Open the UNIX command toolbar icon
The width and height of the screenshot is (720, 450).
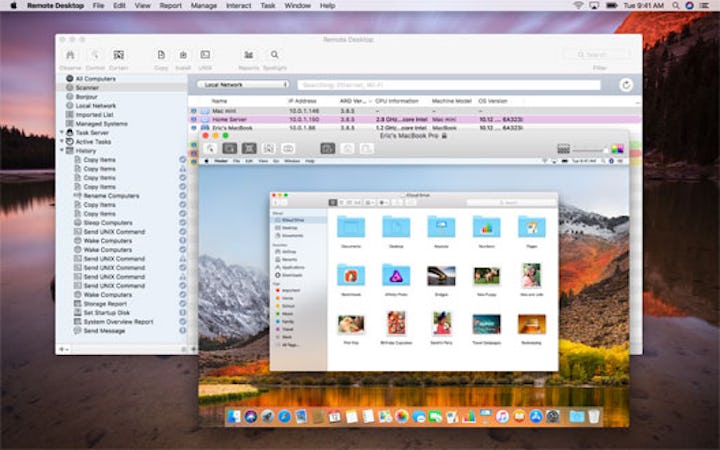point(205,55)
